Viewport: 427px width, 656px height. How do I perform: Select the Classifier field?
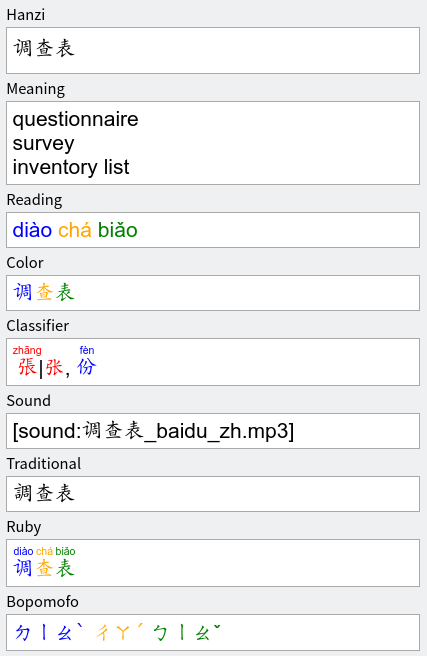[213, 362]
